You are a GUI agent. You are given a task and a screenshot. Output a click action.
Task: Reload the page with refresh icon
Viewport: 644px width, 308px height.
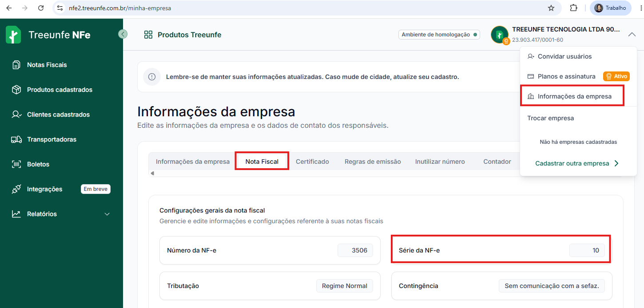click(x=41, y=8)
